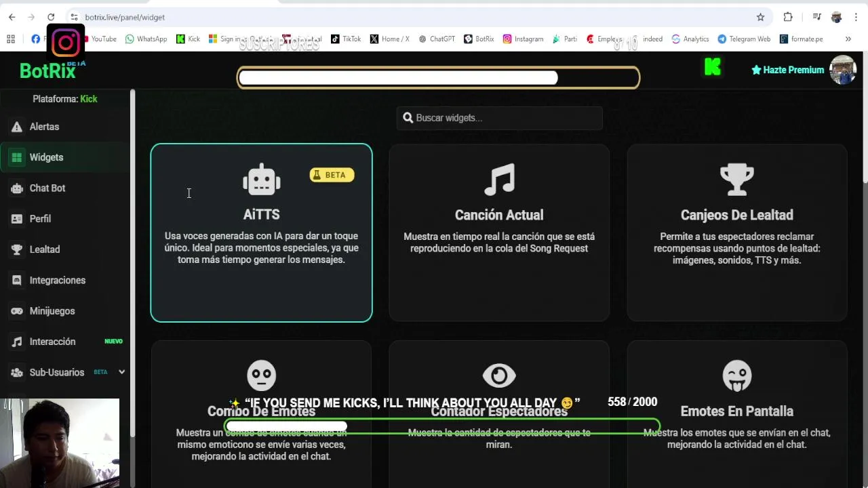
Task: Click the browser back arrow
Action: click(x=12, y=17)
